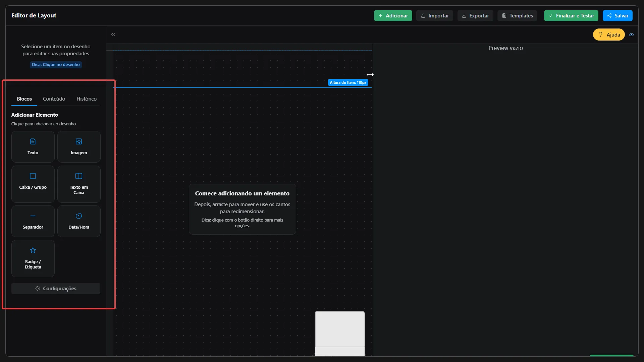The height and width of the screenshot is (362, 644).
Task: Open the Templates list
Action: 517,16
